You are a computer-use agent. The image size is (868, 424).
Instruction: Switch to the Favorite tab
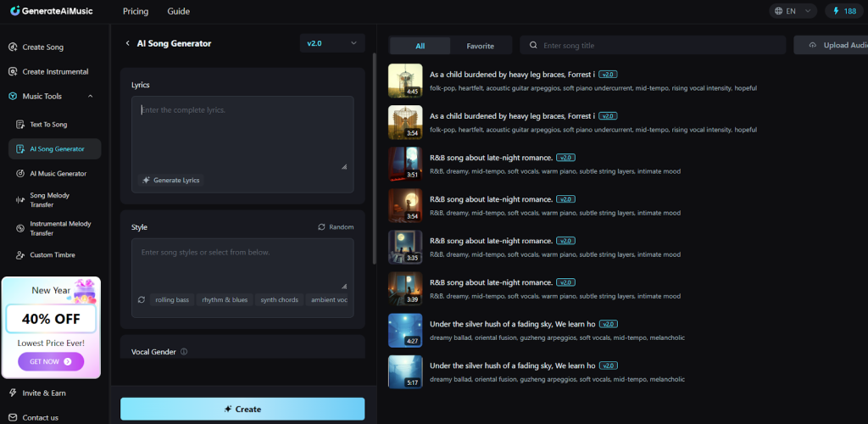click(x=480, y=46)
